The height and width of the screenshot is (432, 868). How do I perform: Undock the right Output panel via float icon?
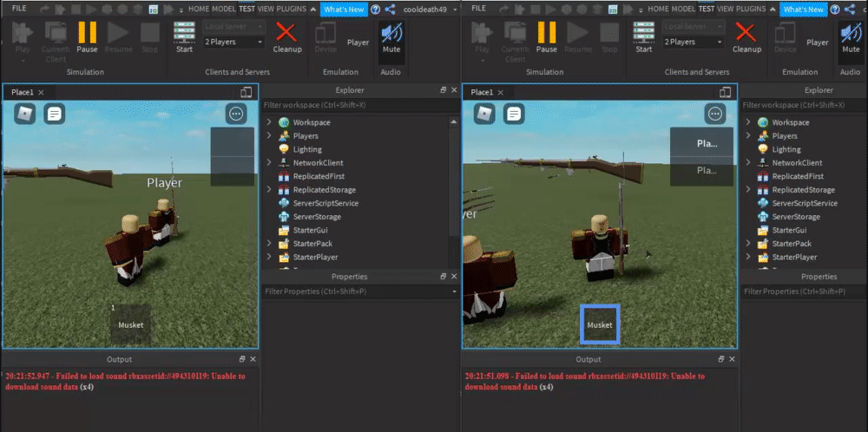(x=720, y=359)
